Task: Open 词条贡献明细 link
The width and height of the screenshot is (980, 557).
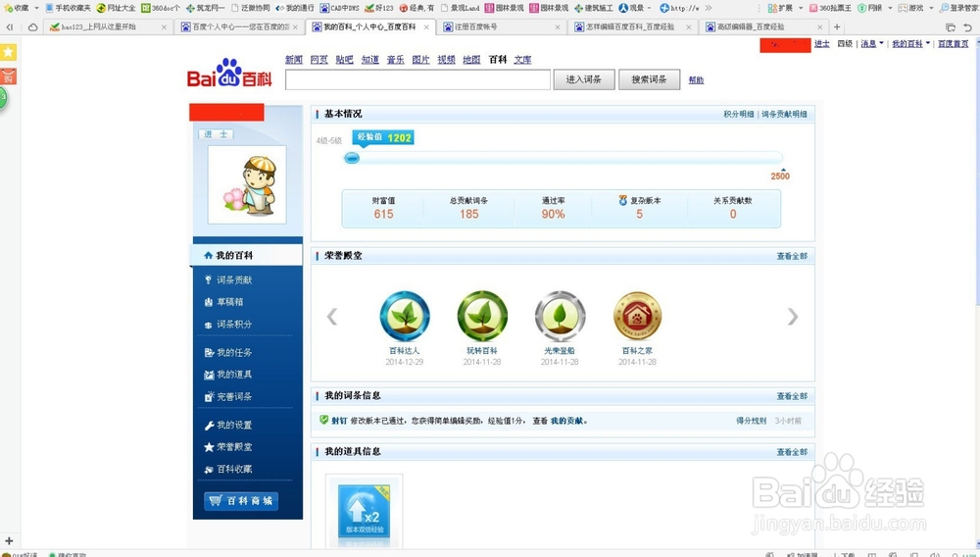Action: [x=784, y=115]
